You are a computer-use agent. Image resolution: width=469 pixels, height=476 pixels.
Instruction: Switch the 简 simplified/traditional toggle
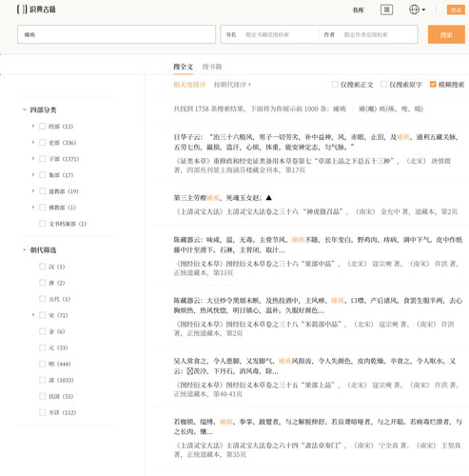(386, 10)
